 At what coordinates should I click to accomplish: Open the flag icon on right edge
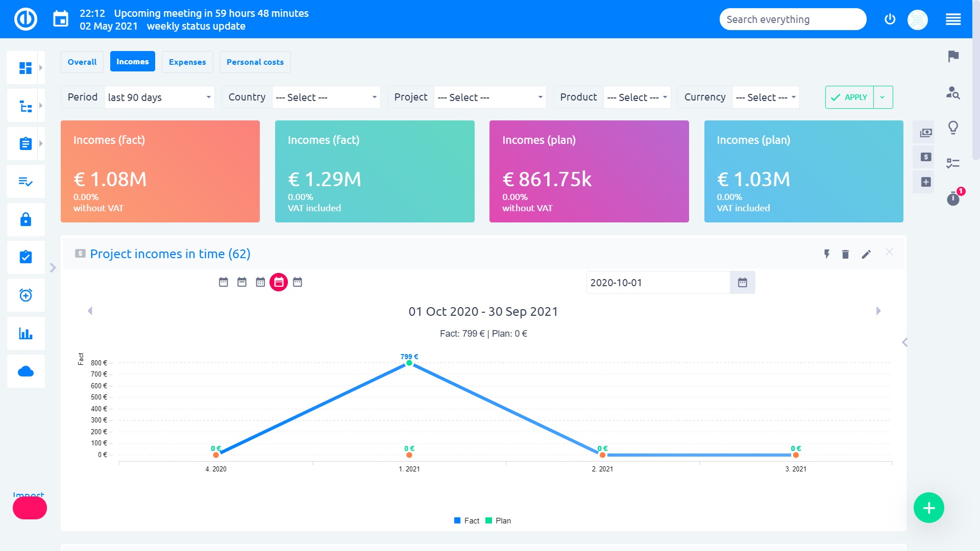952,57
